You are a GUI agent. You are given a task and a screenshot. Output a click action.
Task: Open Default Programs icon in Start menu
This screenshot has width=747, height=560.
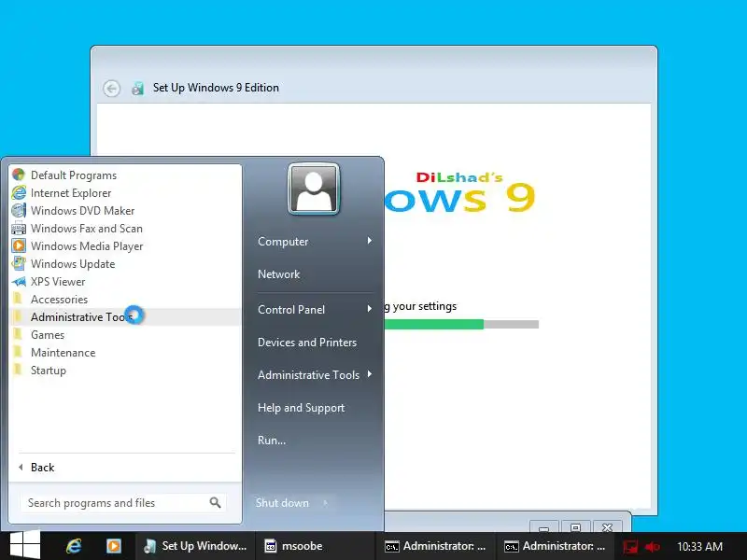click(x=19, y=175)
